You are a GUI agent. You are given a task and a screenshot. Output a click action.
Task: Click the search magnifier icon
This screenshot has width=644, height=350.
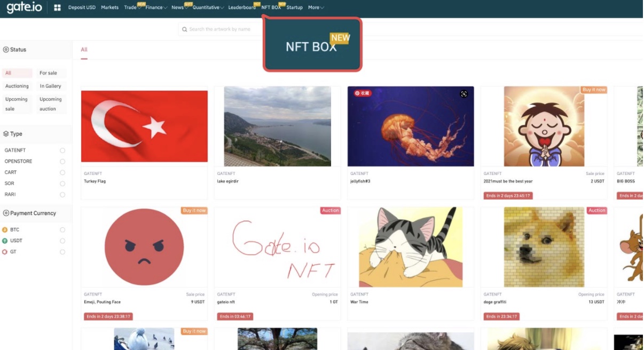pos(185,29)
